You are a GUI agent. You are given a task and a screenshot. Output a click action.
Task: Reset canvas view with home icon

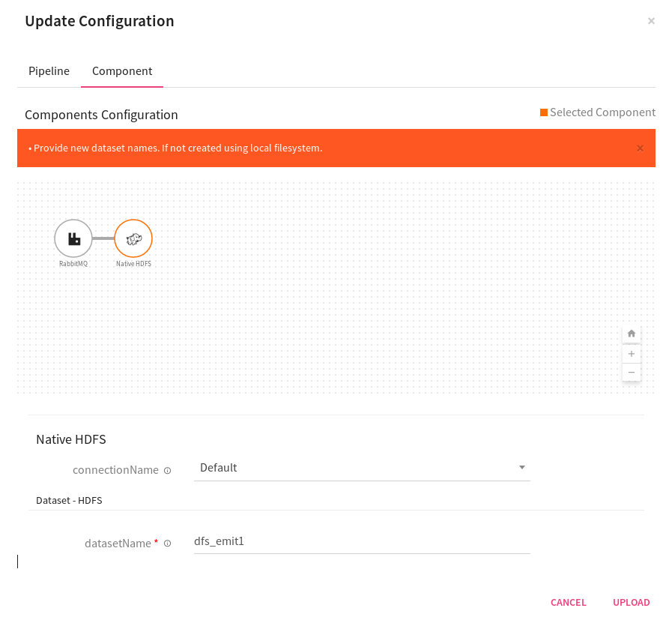tap(632, 334)
